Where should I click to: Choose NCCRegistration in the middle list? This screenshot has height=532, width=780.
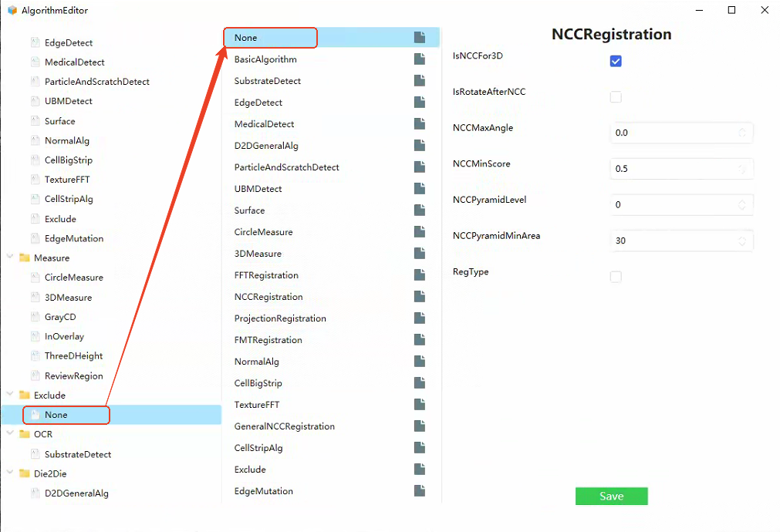268,297
